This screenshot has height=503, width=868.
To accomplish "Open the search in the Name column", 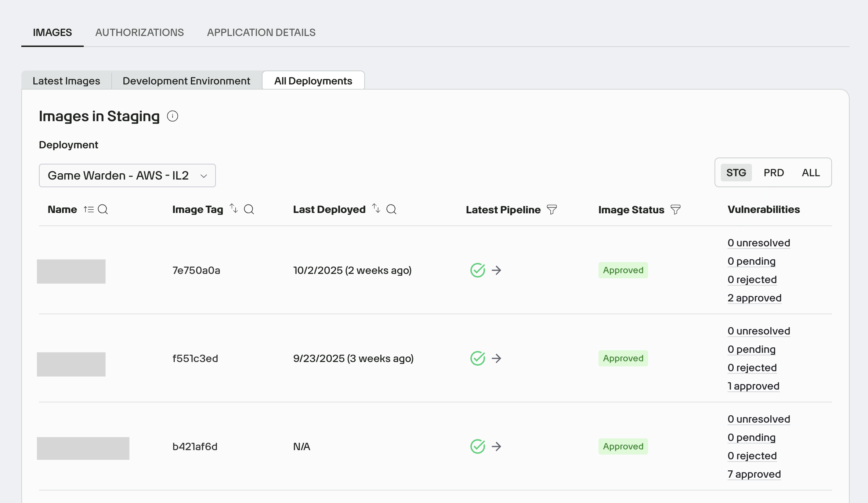I will [x=103, y=209].
